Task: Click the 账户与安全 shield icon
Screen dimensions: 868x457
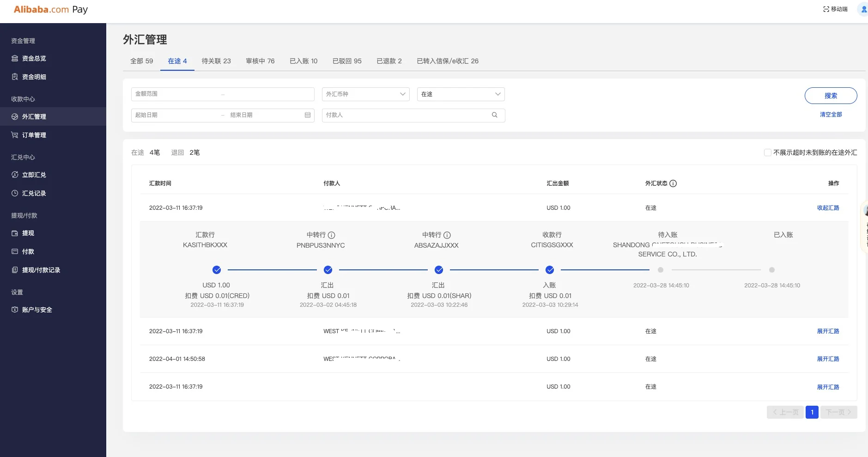Action: pos(15,310)
